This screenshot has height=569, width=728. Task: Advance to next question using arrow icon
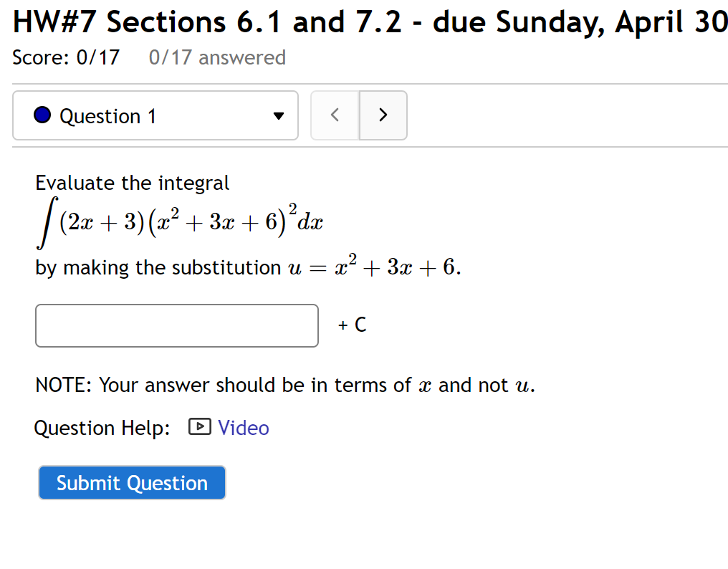[383, 115]
